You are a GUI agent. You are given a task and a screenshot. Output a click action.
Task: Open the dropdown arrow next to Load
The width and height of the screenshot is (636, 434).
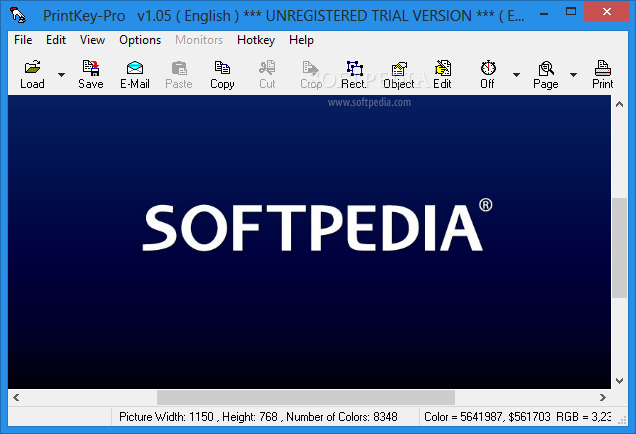click(61, 75)
